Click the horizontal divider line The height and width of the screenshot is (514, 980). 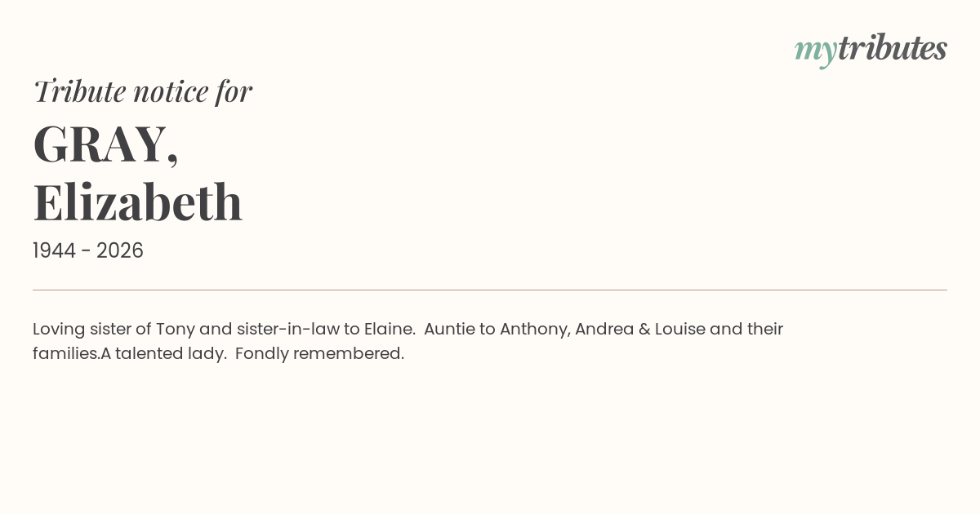(x=490, y=290)
